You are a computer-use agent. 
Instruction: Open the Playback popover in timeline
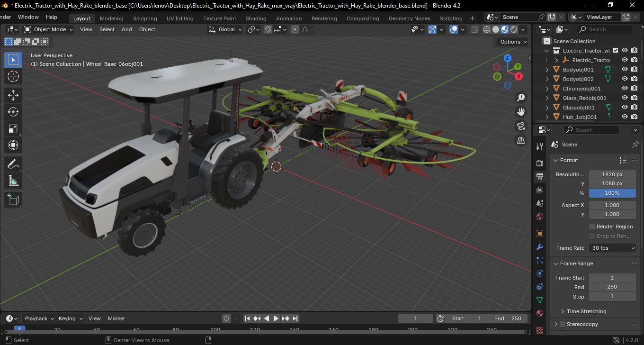point(38,318)
